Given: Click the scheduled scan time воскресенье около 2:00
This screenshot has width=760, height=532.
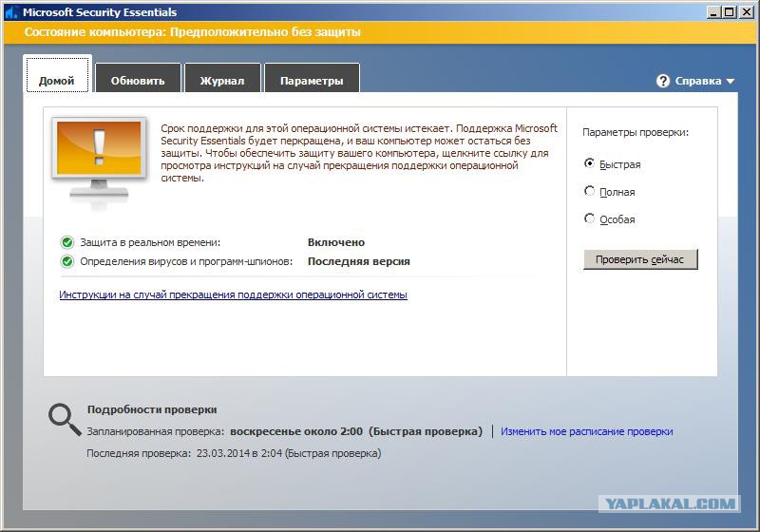Looking at the screenshot, I should point(296,431).
